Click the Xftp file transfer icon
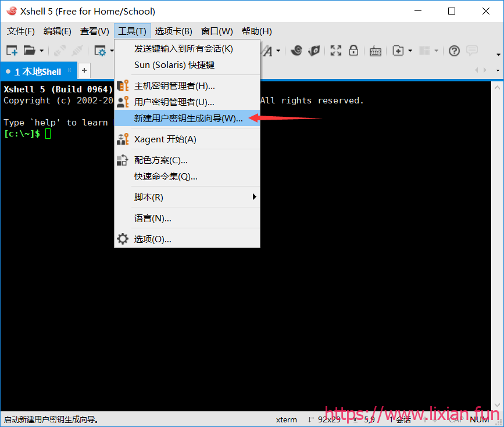Screen dimensions: 504x427 (314, 51)
